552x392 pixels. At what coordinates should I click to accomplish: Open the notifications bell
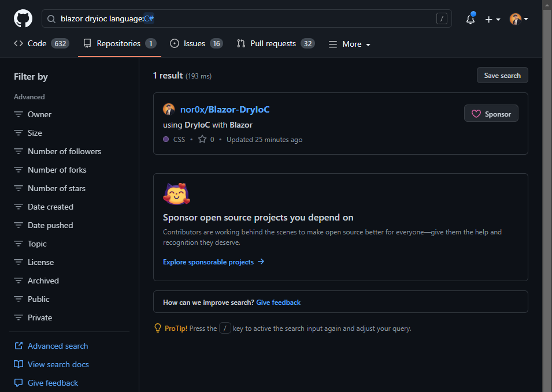471,19
